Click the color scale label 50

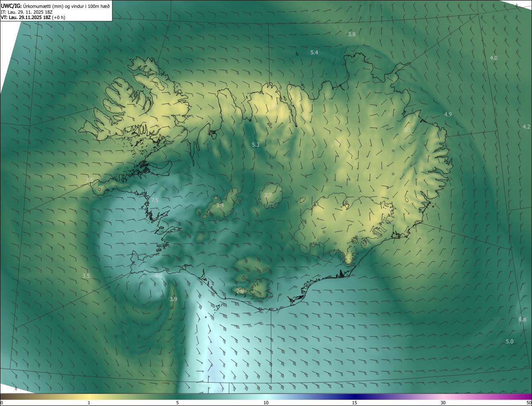coord(529,403)
